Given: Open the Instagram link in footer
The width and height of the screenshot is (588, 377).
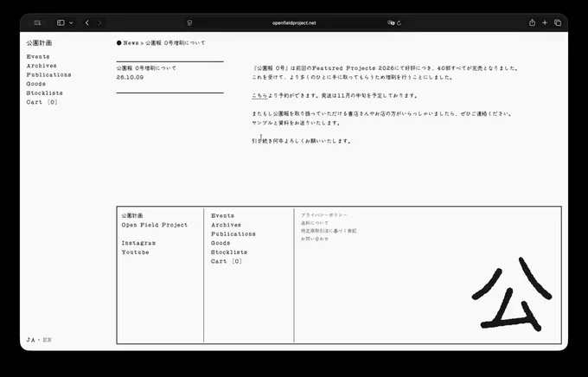Looking at the screenshot, I should (x=138, y=243).
